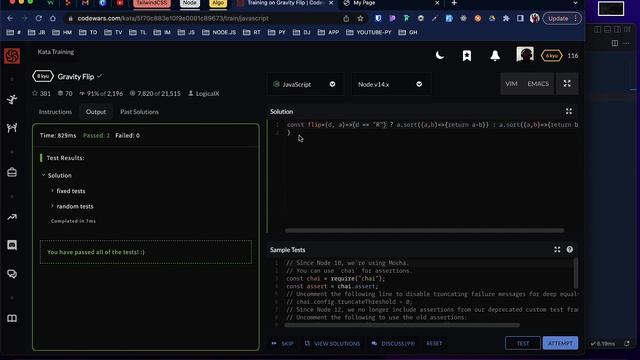This screenshot has width=640, height=360.
Task: Open the NODE.JS bookmarks folder
Action: (219, 32)
